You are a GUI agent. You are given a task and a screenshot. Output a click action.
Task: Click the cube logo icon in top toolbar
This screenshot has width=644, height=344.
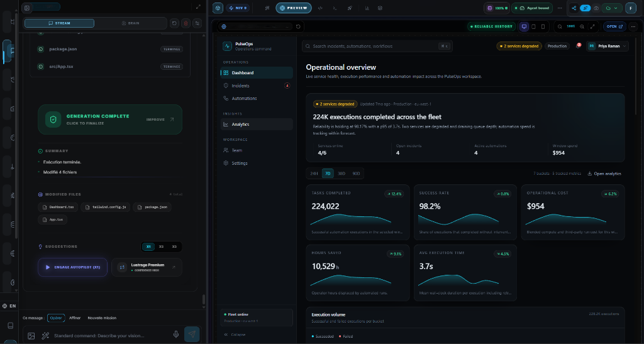(218, 8)
